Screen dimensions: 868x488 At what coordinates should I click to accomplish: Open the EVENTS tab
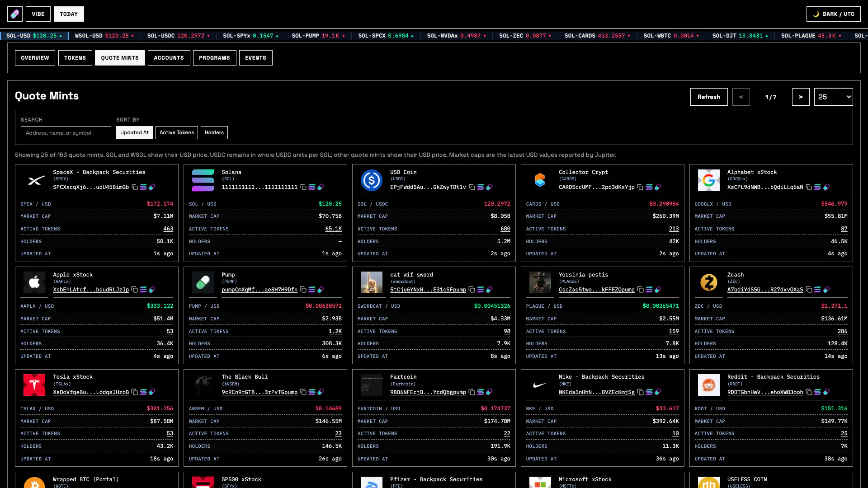coord(256,58)
